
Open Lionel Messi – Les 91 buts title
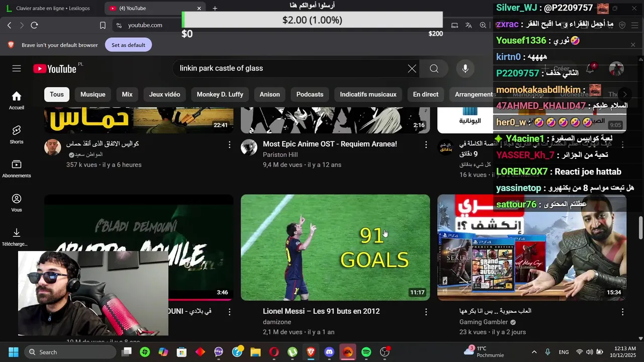pyautogui.click(x=321, y=311)
